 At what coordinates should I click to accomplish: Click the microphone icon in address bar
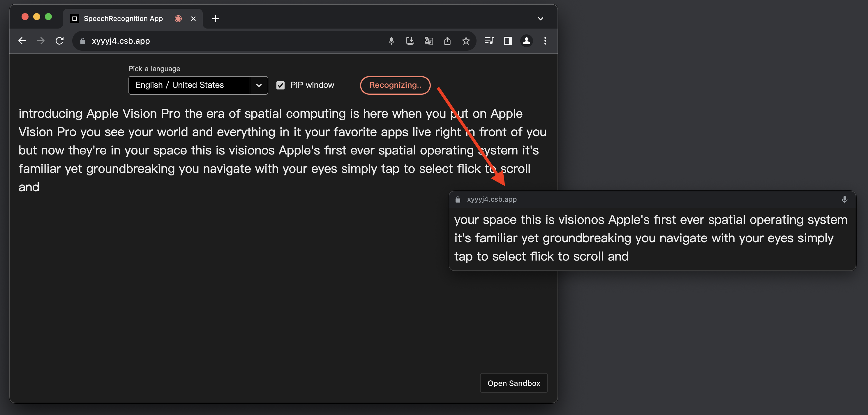(391, 41)
